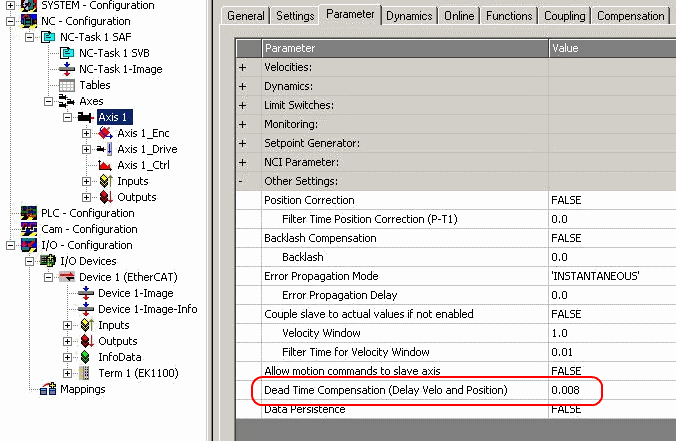Click the Axis 1 motor icon
This screenshot has height=441, width=676.
(x=86, y=117)
